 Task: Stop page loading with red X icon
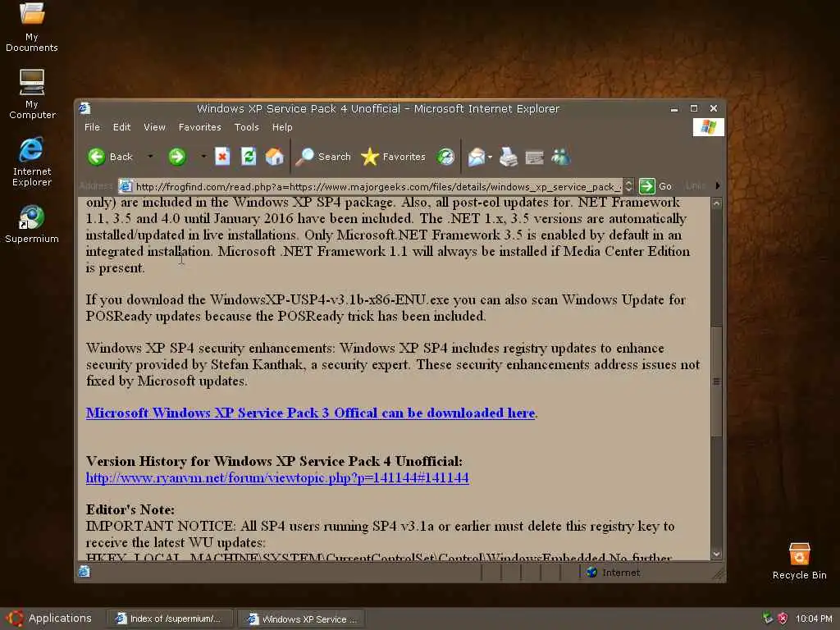pos(222,157)
